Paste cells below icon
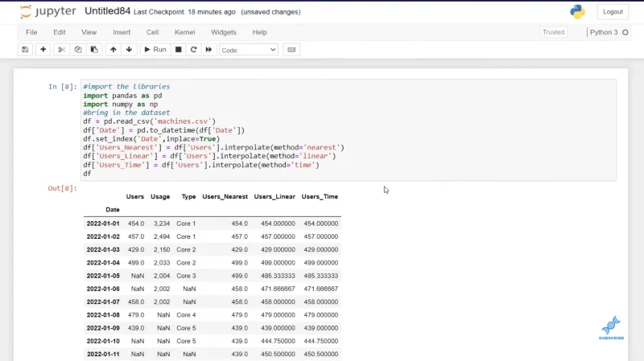The height and width of the screenshot is (361, 644). tap(94, 50)
